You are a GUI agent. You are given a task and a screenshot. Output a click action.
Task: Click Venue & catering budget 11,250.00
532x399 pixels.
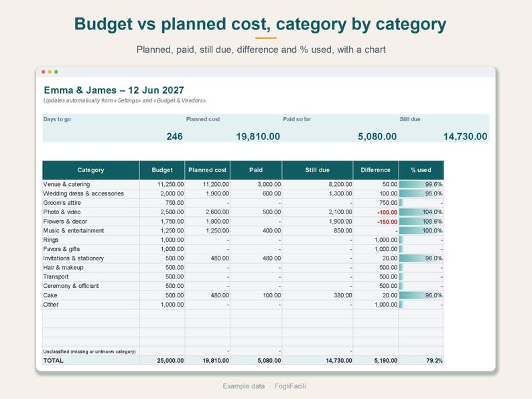click(x=162, y=184)
